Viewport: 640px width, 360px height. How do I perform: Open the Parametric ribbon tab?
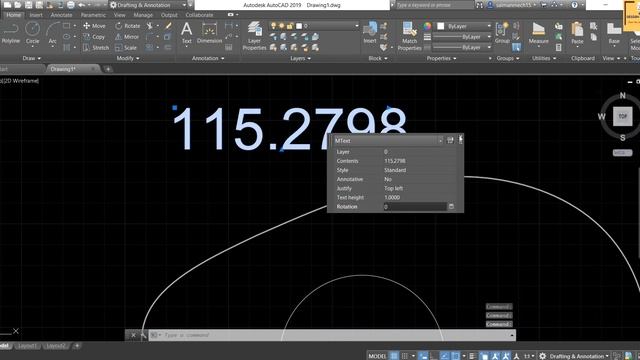pos(93,15)
